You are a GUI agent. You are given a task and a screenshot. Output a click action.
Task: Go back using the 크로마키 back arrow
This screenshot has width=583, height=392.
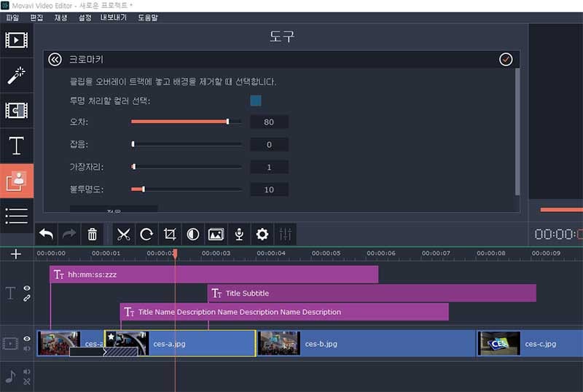click(x=55, y=60)
